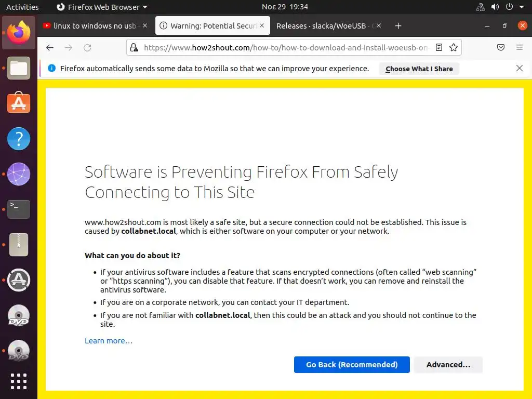Reload the current page
Screen dimensions: 532x399
click(87, 48)
